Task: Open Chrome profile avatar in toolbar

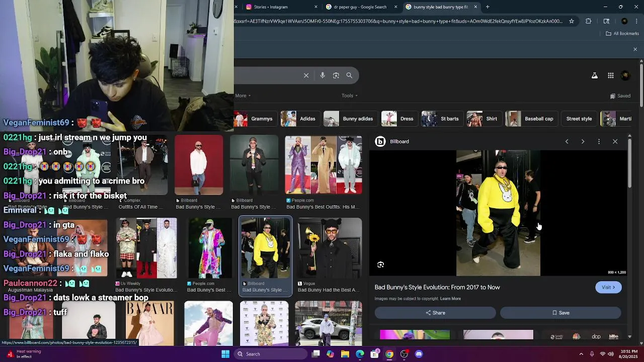Action: [624, 21]
